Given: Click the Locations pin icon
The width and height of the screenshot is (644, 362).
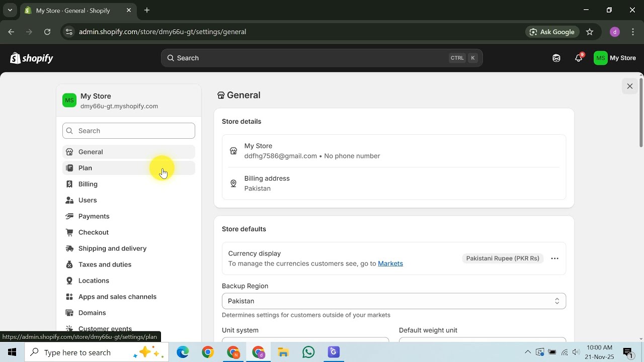Looking at the screenshot, I should (x=69, y=281).
